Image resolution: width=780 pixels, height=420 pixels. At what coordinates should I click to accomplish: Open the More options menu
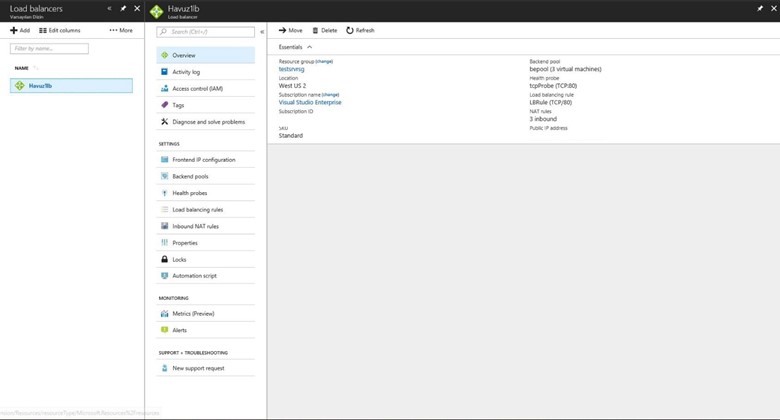click(121, 30)
